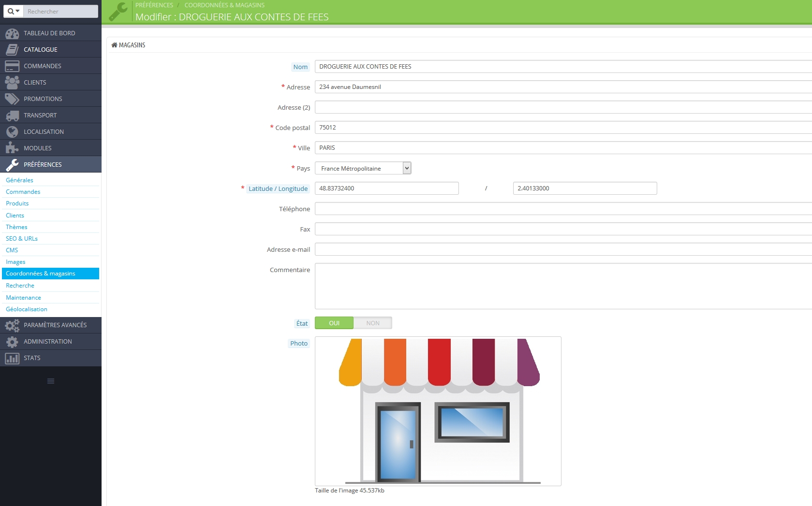Open the search filter dropdown arrow
Image resolution: width=812 pixels, height=506 pixels.
tap(17, 11)
